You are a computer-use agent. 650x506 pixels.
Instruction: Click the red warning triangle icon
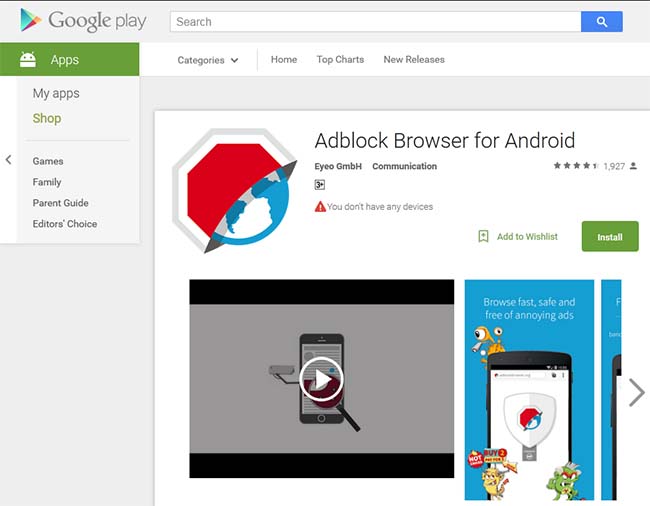pos(320,206)
